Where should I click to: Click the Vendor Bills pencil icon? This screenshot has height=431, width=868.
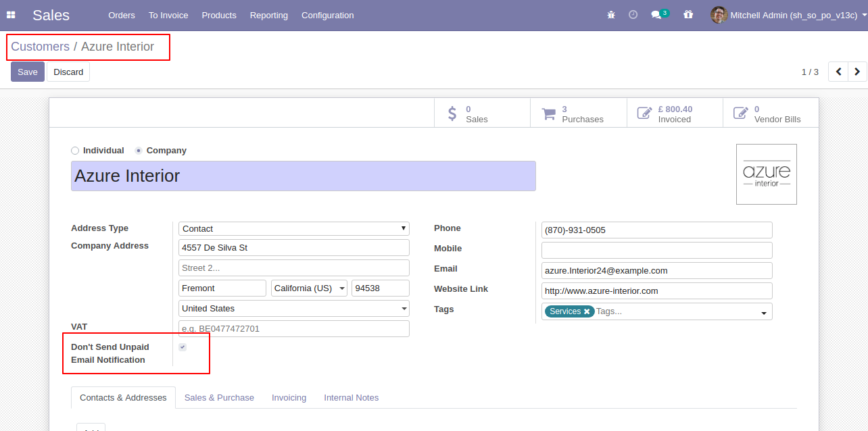point(742,113)
